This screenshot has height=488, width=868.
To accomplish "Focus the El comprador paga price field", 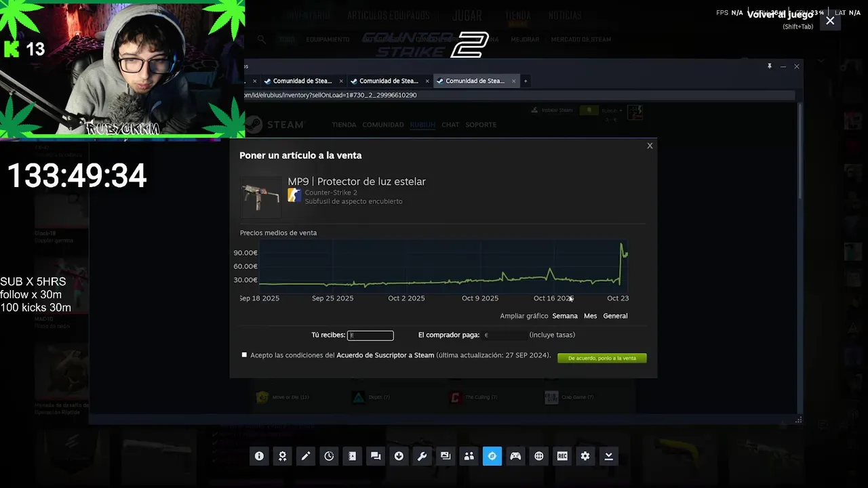I will 505,335.
